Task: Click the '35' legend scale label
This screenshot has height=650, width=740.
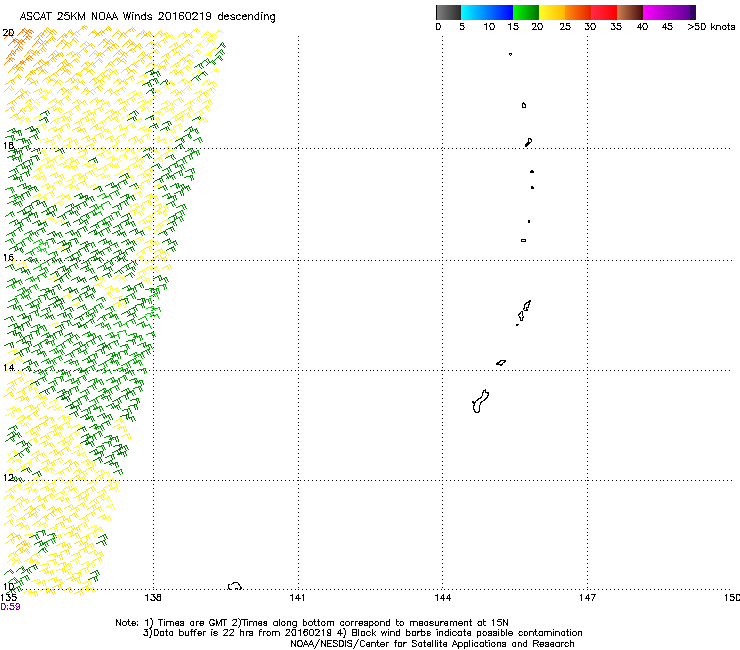Action: 616,27
